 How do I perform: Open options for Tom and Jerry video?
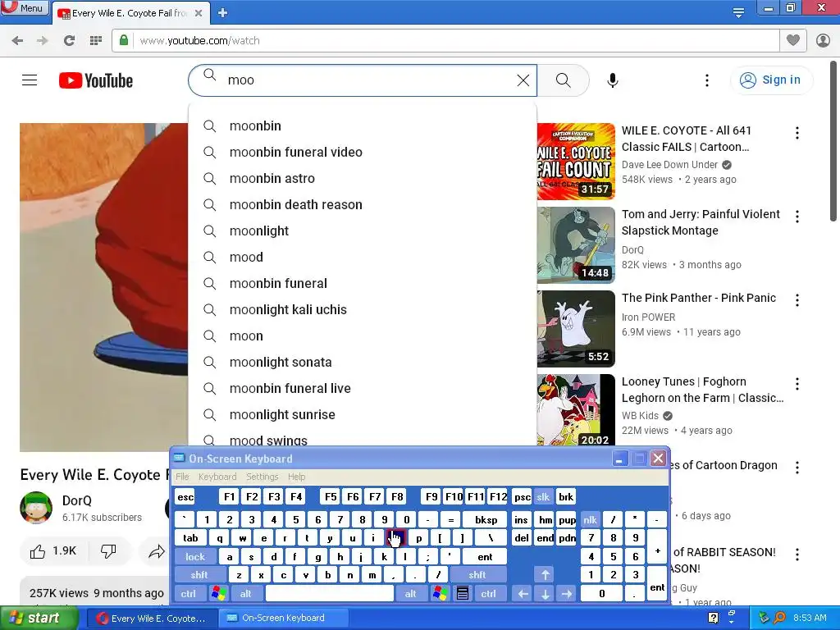click(797, 217)
